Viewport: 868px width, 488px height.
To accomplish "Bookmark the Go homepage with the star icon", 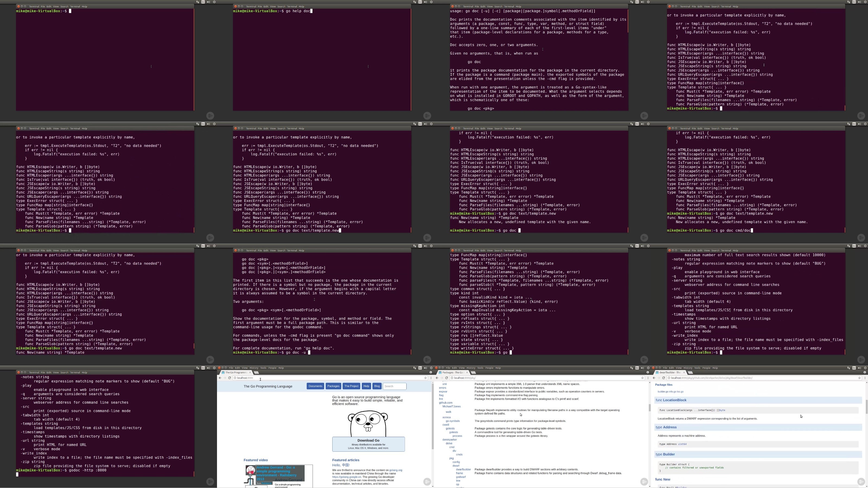I will (425, 378).
